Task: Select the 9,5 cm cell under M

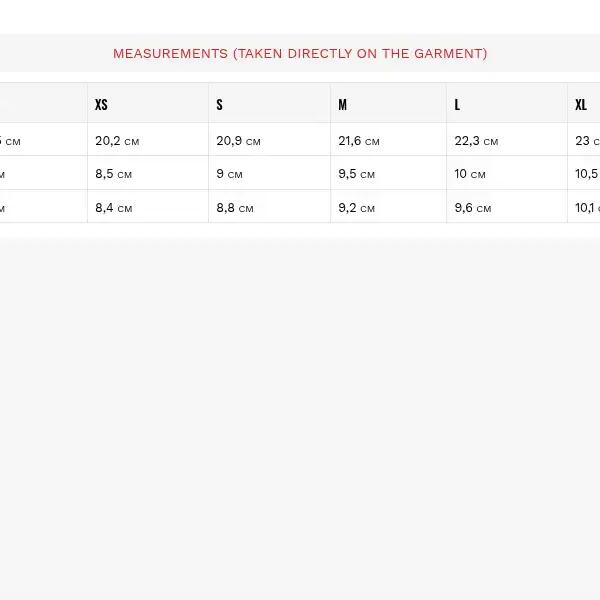Action: (x=356, y=174)
